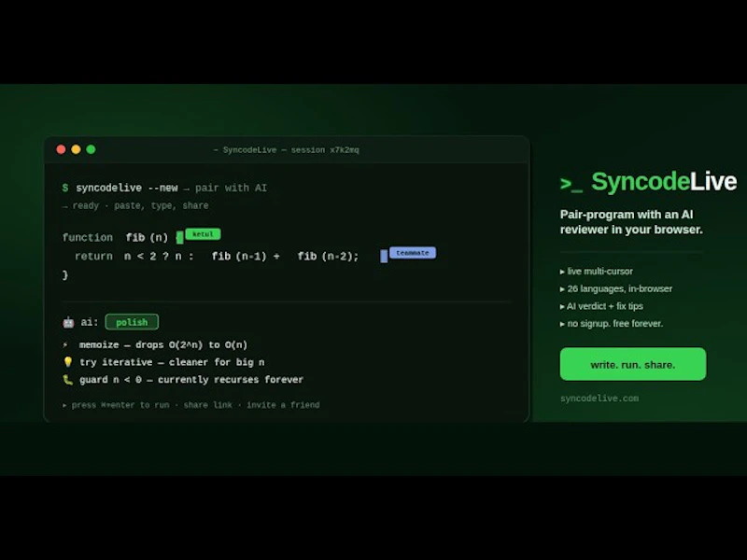Click 'try iterative — cleaner for big n' tip

pyautogui.click(x=172, y=362)
